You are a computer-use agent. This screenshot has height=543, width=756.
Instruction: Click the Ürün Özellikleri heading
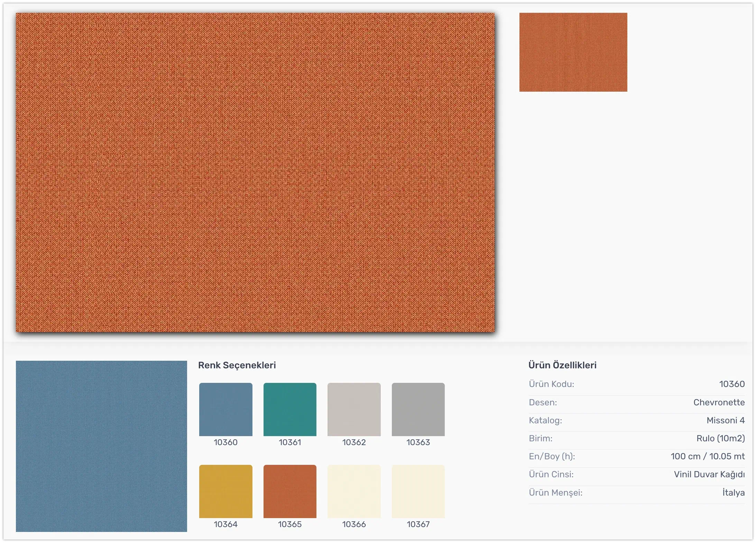562,365
